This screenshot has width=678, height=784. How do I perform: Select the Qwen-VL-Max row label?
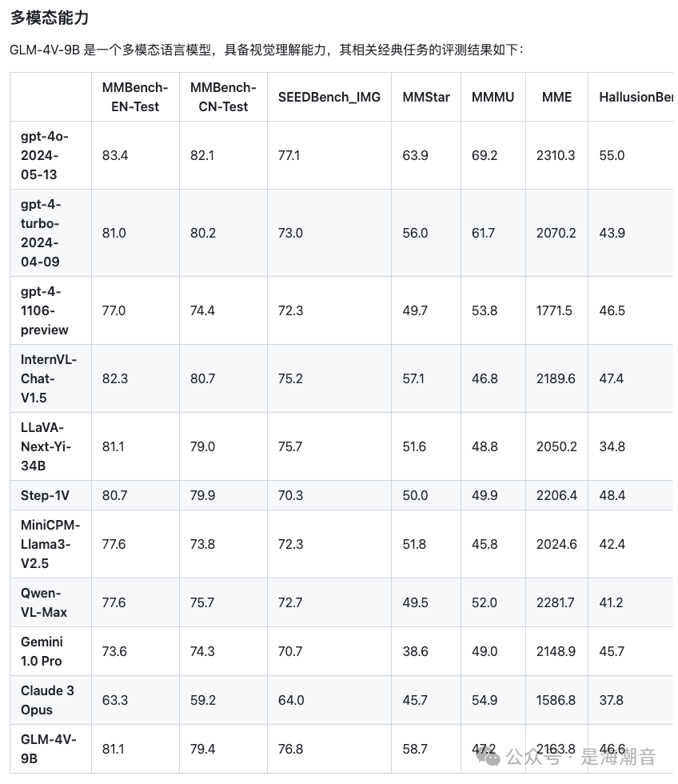click(x=43, y=602)
